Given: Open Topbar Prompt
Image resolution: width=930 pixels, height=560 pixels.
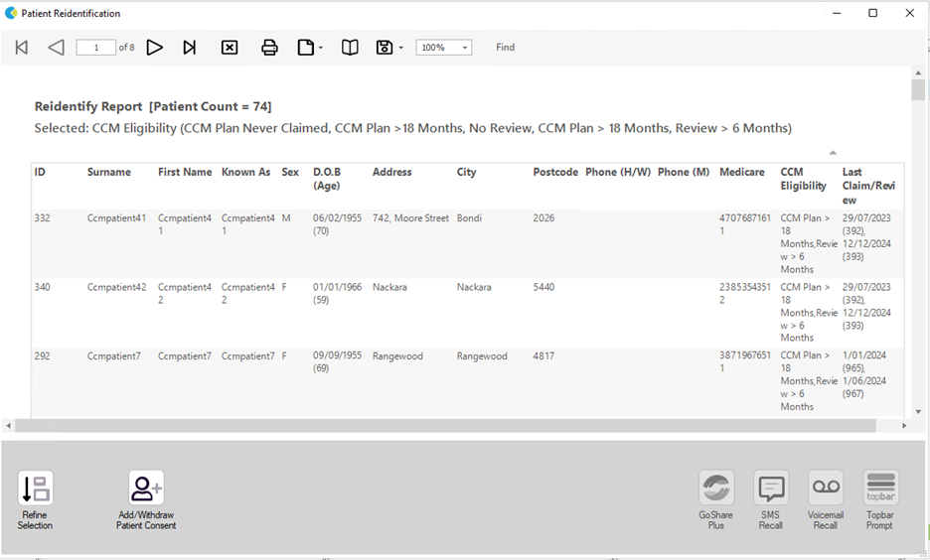Looking at the screenshot, I should [x=880, y=500].
